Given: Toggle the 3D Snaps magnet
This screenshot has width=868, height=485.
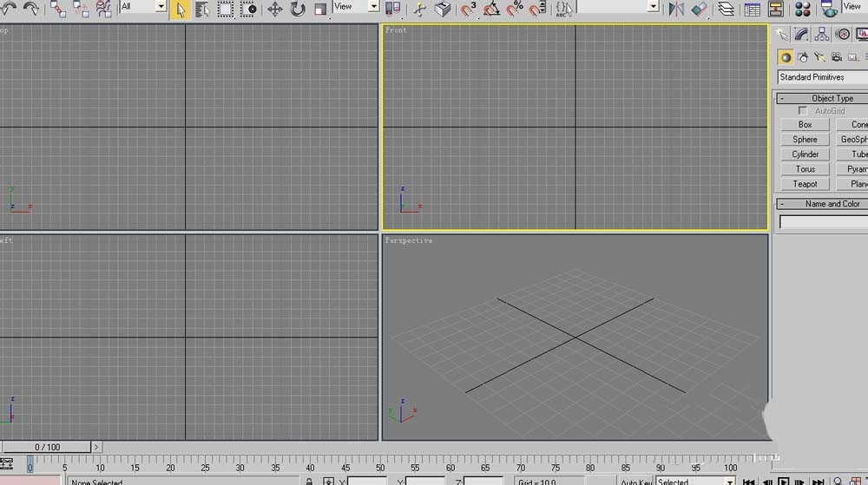Looking at the screenshot, I should click(x=469, y=10).
